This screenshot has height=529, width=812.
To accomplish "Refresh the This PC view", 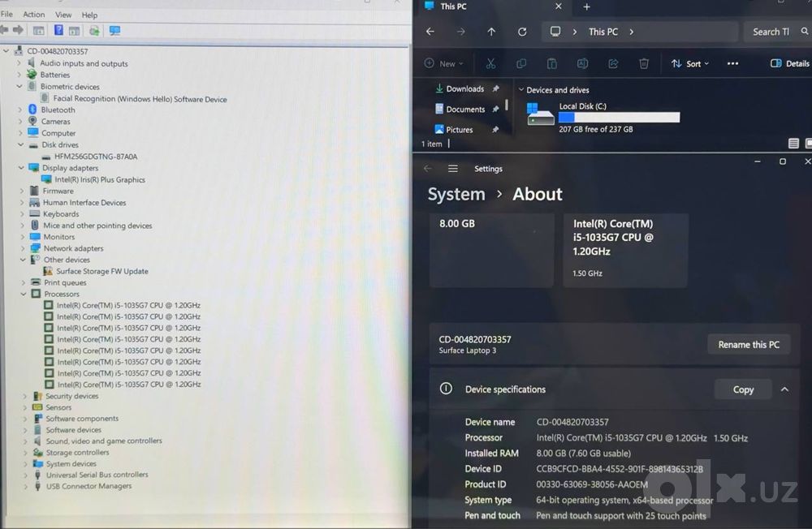I will click(522, 32).
